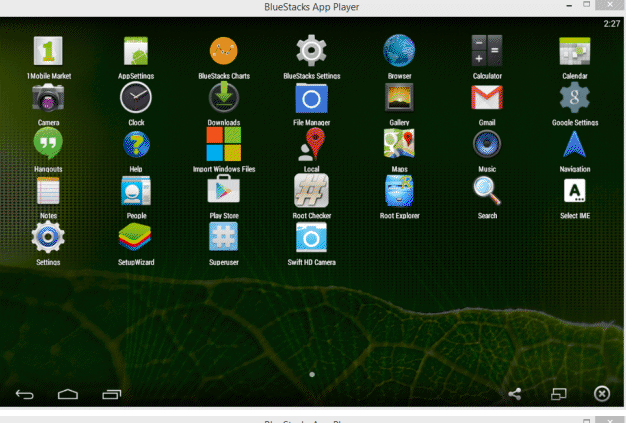Open the Gallery app
Image resolution: width=626 pixels, height=423 pixels.
tap(399, 97)
